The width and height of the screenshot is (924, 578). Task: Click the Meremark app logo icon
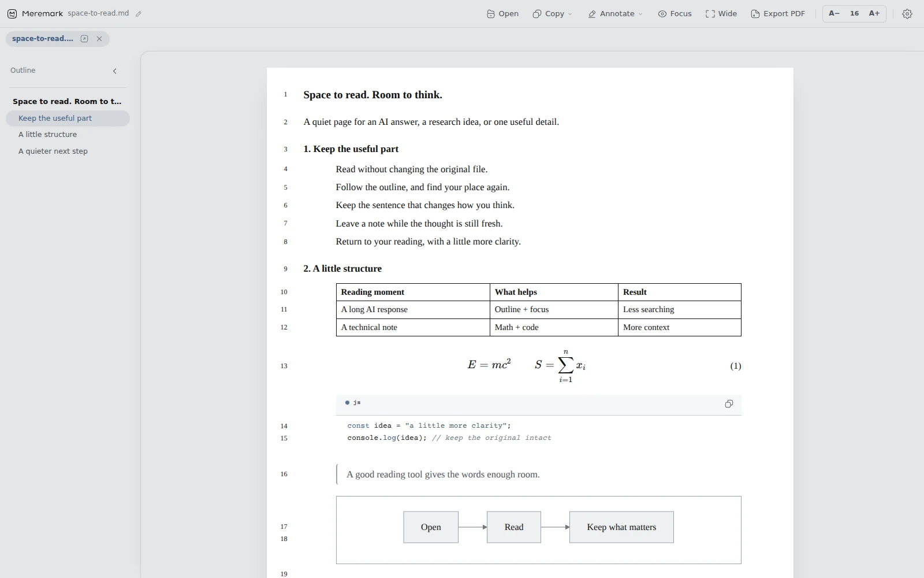coord(12,13)
